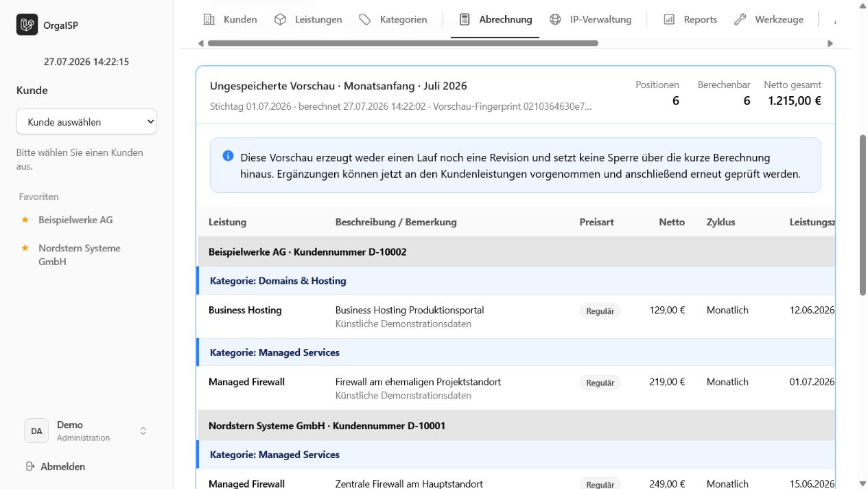Click the Werkzeuge wrench icon
Viewport: 868px width, 489px height.
[x=740, y=19]
